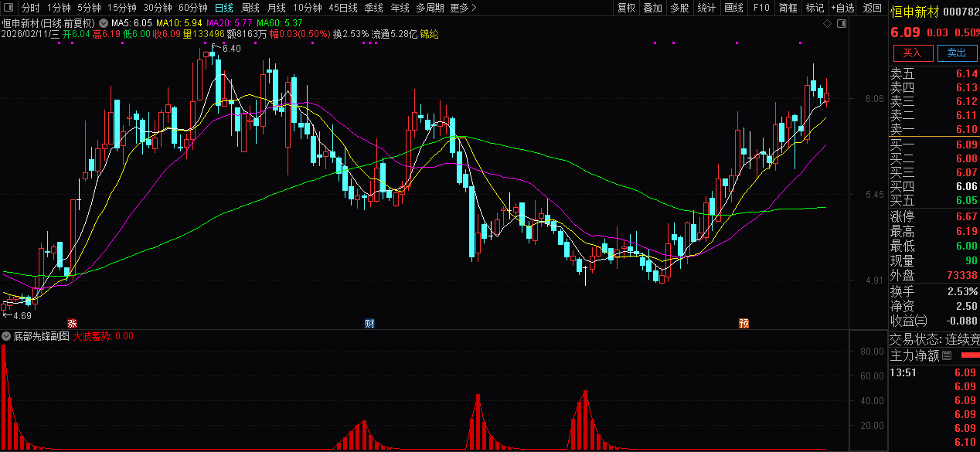This screenshot has width=980, height=452.
Task: Click the 换手 2.53% row
Action: (934, 291)
